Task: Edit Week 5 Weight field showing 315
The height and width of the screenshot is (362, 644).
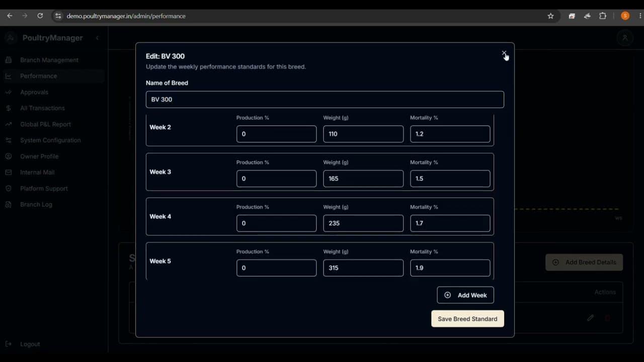Action: (363, 268)
